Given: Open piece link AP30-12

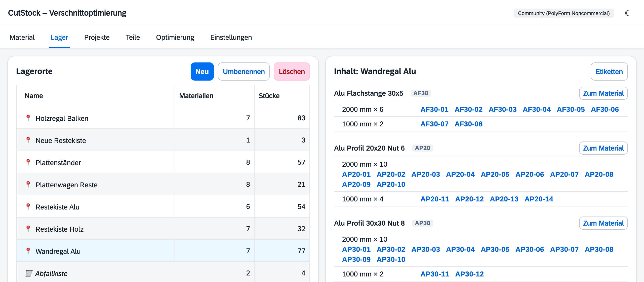Looking at the screenshot, I should [469, 274].
